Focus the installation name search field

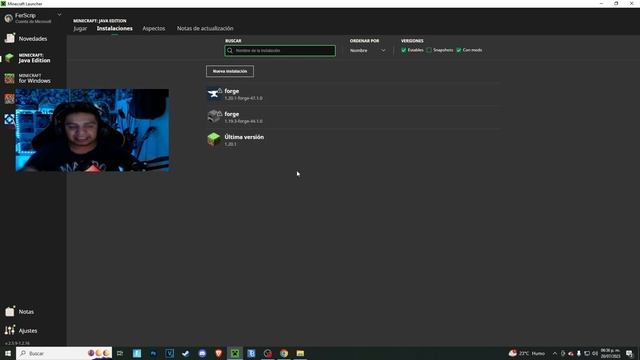(280, 51)
